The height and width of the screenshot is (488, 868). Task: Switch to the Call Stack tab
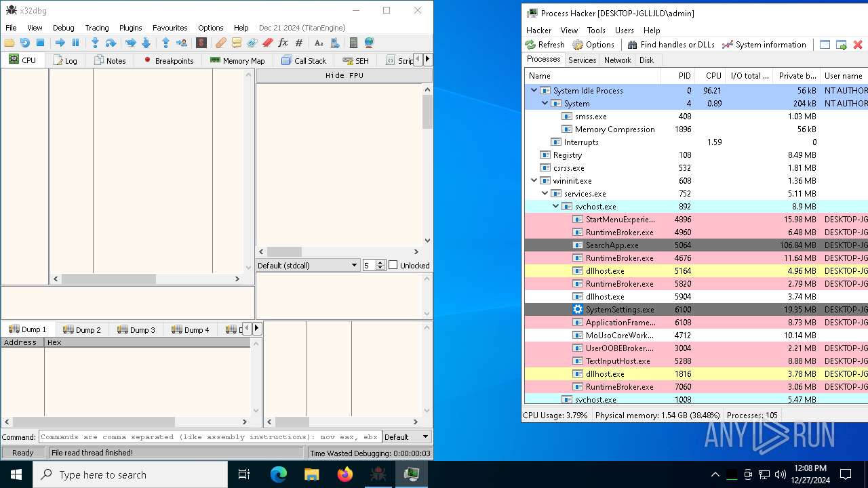[304, 60]
